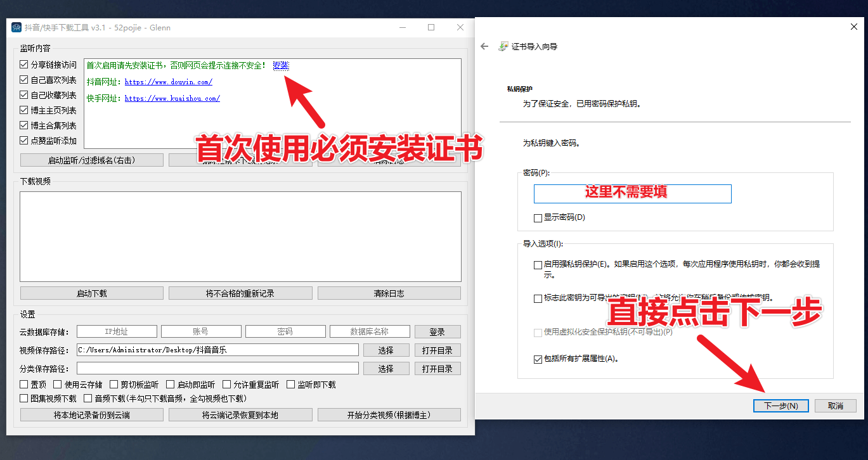Click the 取消 button in the wizard
This screenshot has width=868, height=460.
pos(835,406)
